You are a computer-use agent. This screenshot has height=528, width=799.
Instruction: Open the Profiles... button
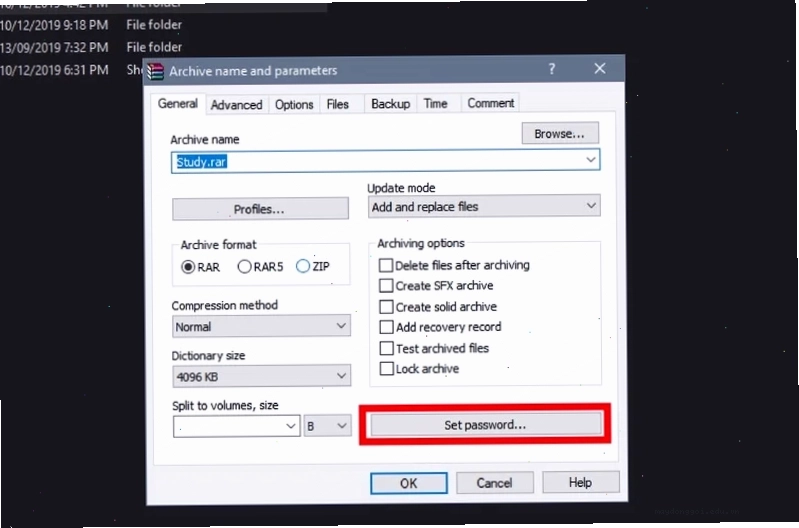[x=260, y=209]
